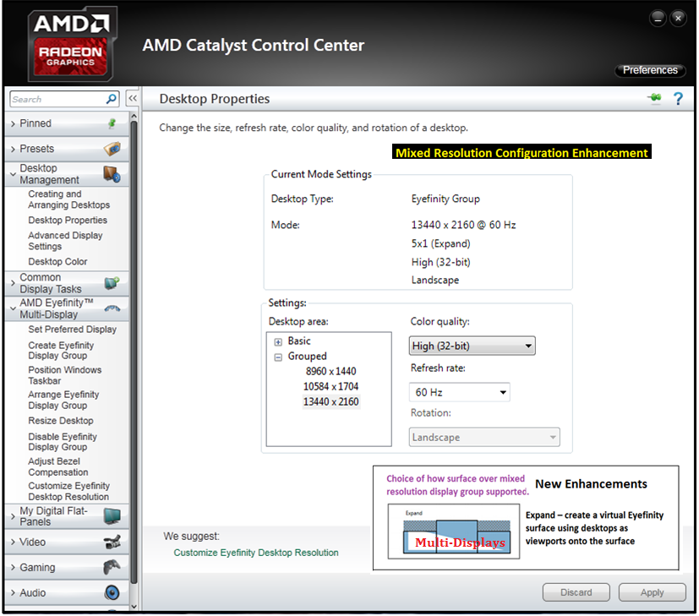Click the Desktop Management monitor icon

click(112, 174)
